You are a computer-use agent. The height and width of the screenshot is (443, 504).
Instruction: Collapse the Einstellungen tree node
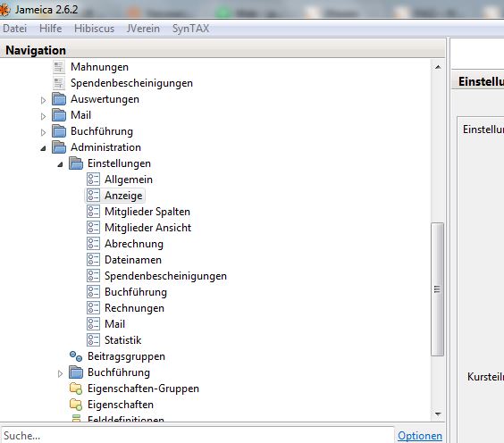click(60, 164)
